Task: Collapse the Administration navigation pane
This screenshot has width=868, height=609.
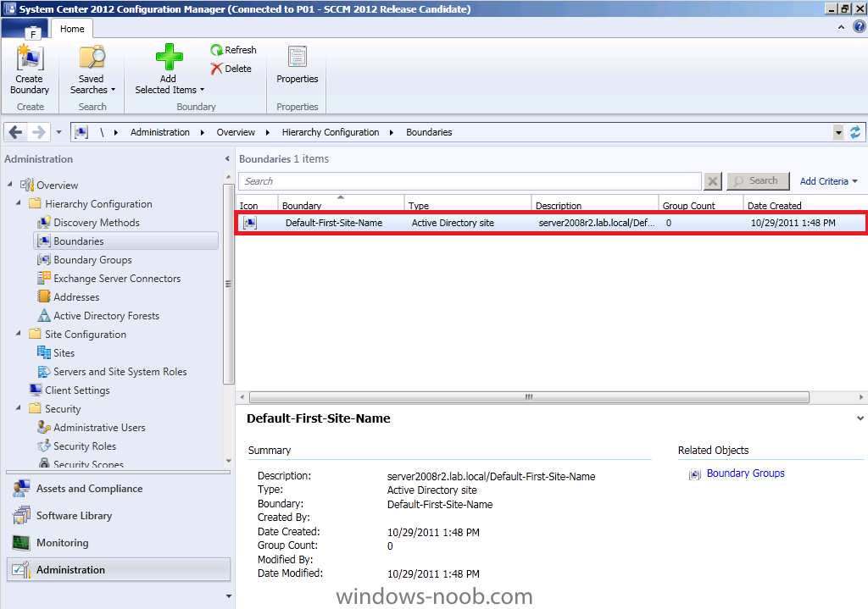Action: (227, 158)
